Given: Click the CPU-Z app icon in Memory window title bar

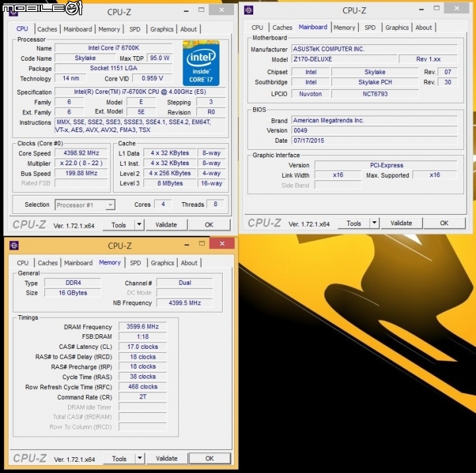Looking at the screenshot, I should [x=14, y=245].
